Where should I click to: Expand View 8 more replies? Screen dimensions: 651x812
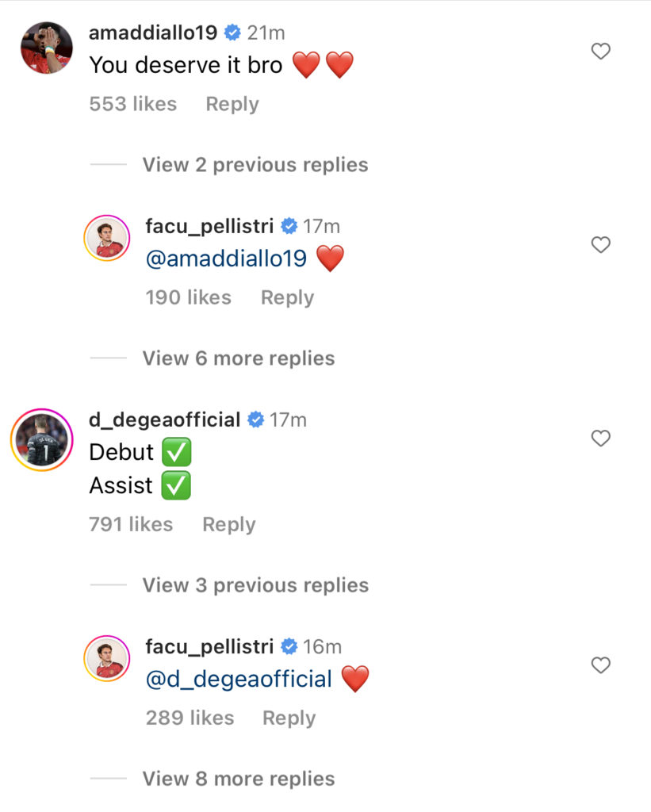pos(239,779)
